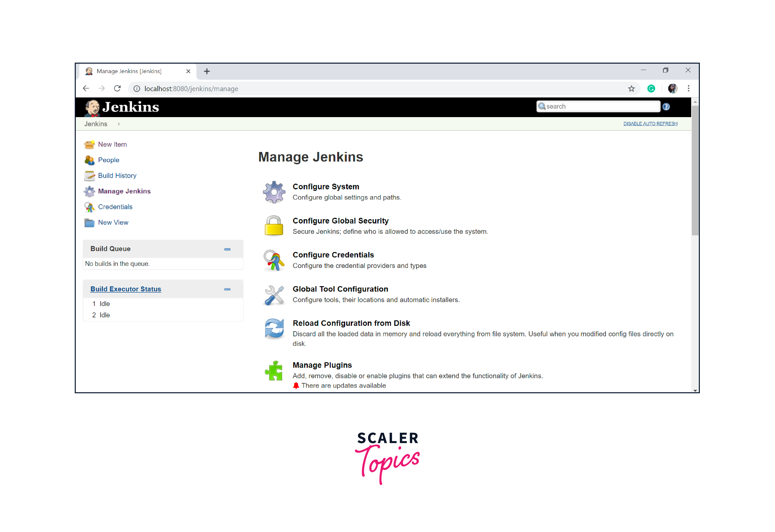Open the People sidebar item
775x532 pixels.
click(x=108, y=160)
